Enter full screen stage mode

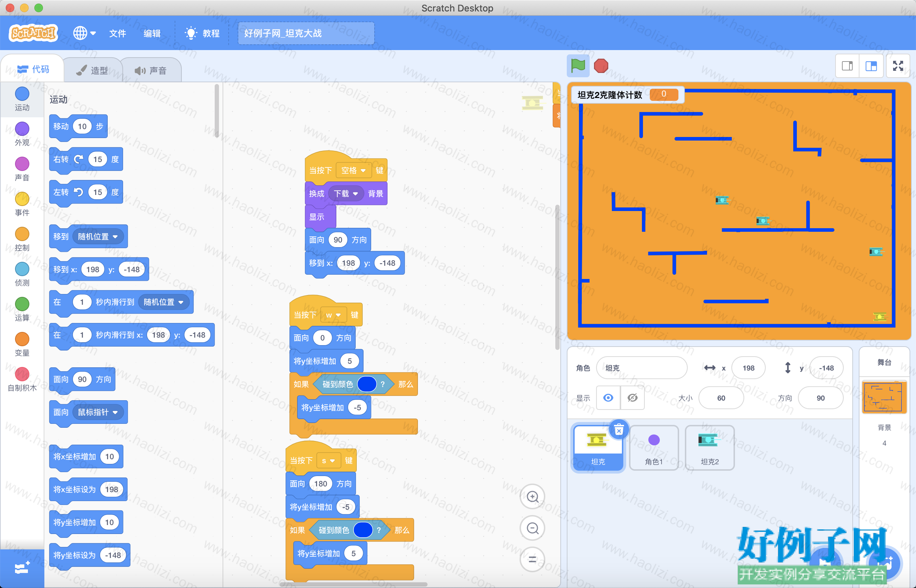(x=898, y=66)
